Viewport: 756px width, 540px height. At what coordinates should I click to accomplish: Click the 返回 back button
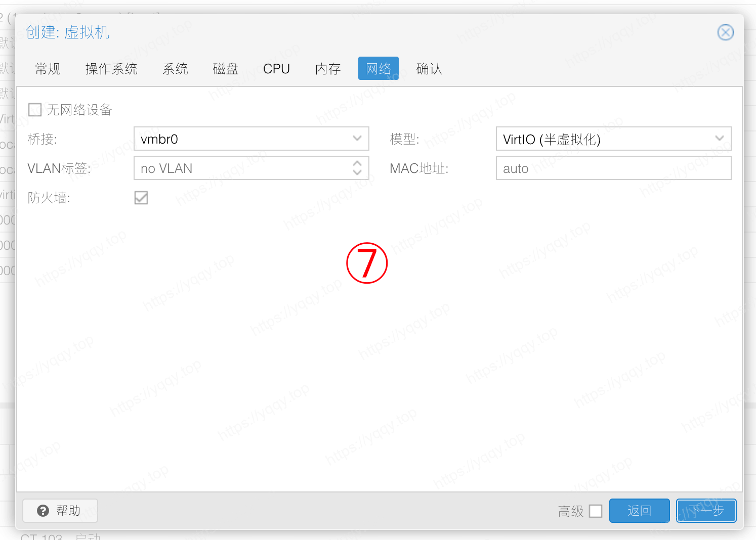[639, 511]
